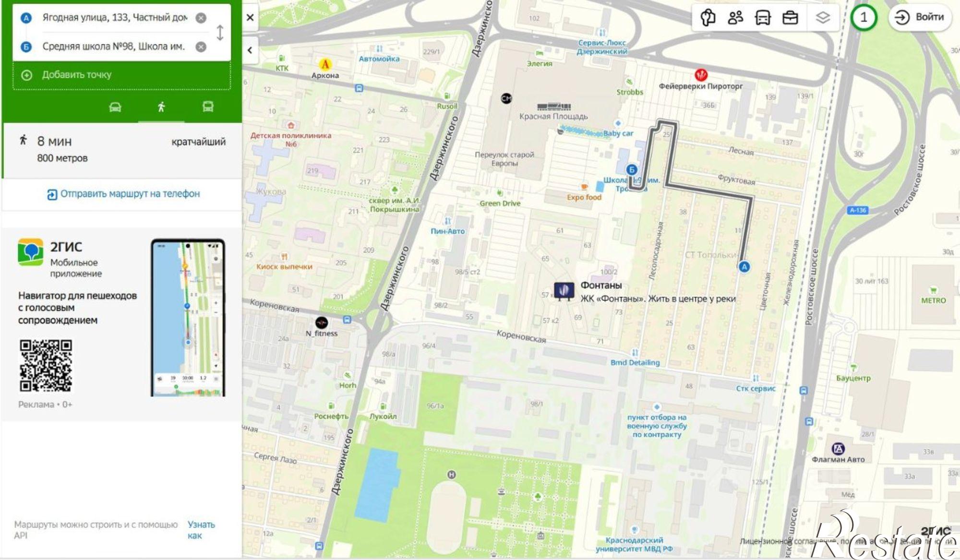The image size is (960, 560).
Task: Click the Фонтаны billboard ad icon
Action: coord(564,291)
